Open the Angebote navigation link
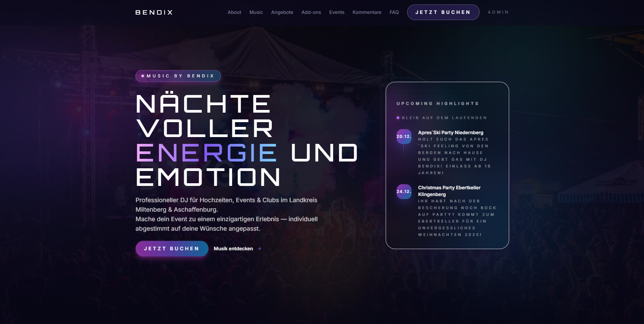644x324 pixels. click(282, 12)
